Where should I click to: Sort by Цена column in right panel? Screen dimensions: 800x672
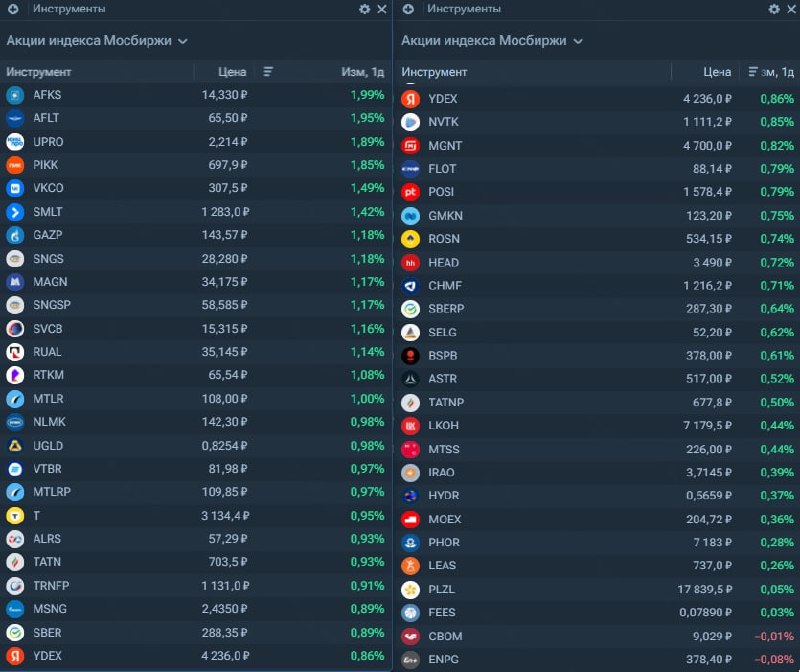click(717, 72)
